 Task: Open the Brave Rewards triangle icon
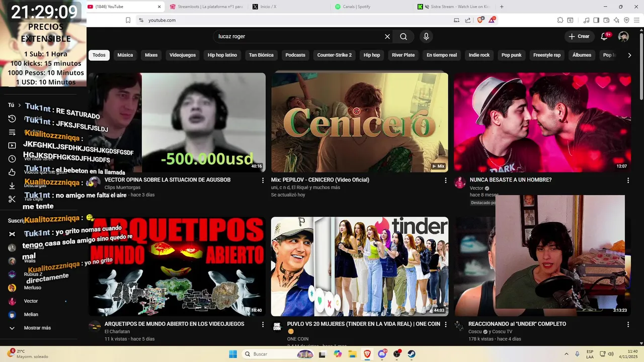(493, 20)
